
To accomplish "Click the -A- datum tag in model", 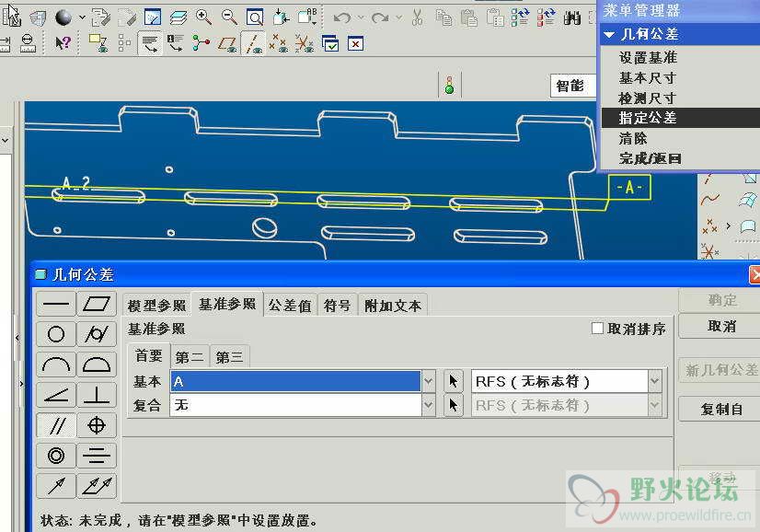I will click(x=629, y=187).
